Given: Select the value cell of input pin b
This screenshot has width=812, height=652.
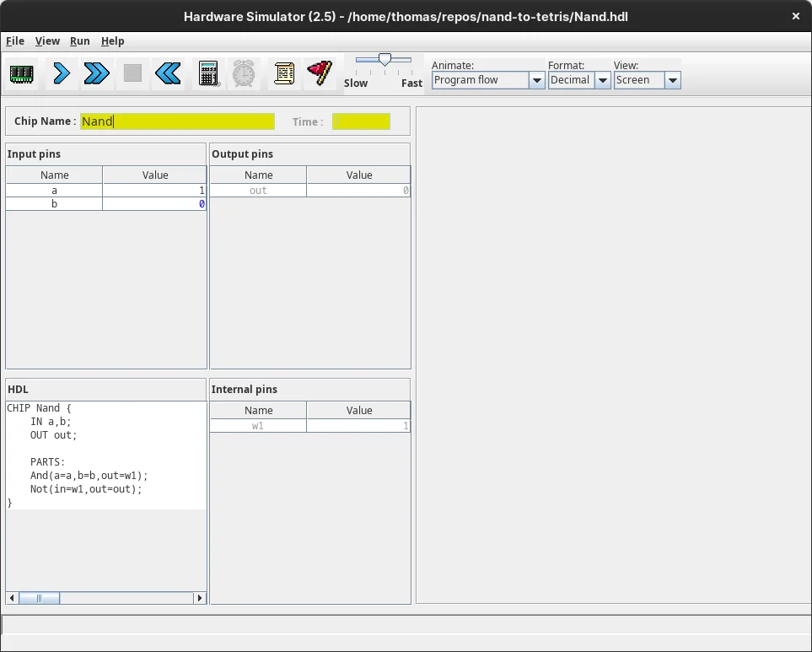Looking at the screenshot, I should coord(154,204).
